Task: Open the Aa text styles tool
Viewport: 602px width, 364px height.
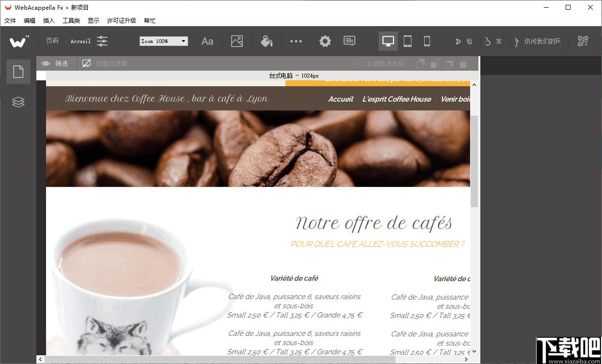Action: (207, 41)
